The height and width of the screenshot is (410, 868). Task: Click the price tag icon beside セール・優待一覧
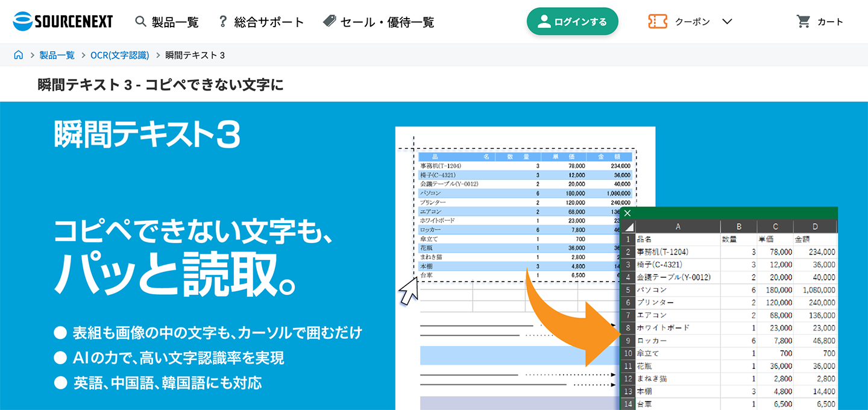point(329,20)
